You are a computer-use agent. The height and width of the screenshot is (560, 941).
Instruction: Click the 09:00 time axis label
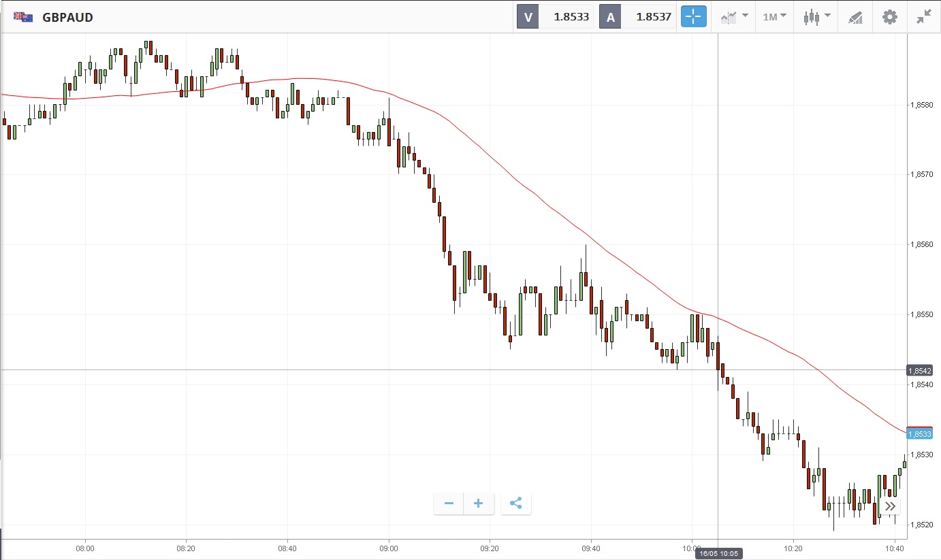[x=389, y=548]
